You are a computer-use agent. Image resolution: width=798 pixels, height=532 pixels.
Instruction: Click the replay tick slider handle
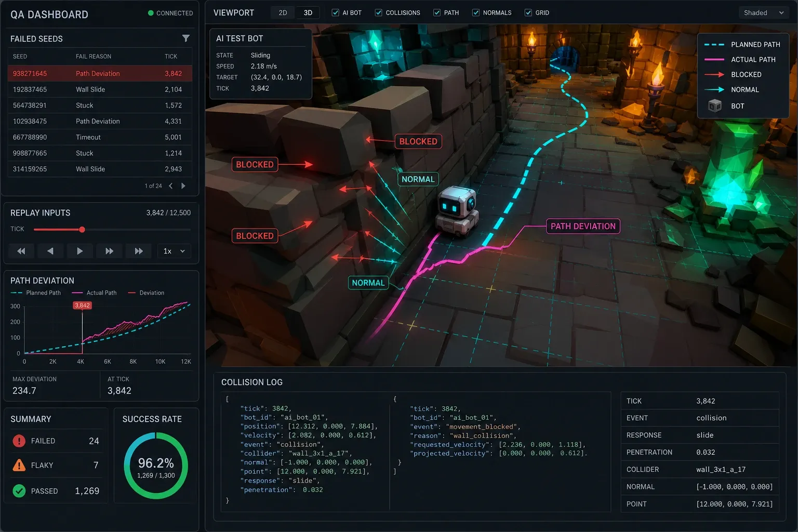(82, 229)
